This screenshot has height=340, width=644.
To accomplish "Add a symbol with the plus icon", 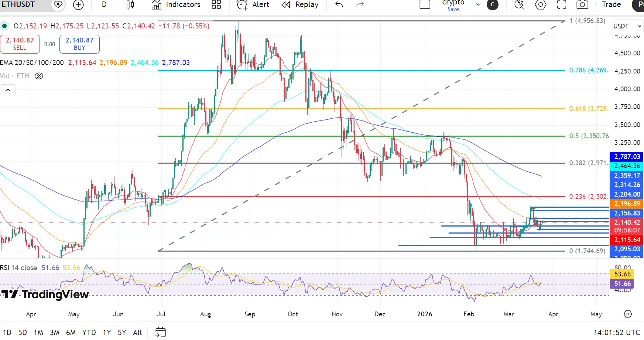I will point(78,4).
